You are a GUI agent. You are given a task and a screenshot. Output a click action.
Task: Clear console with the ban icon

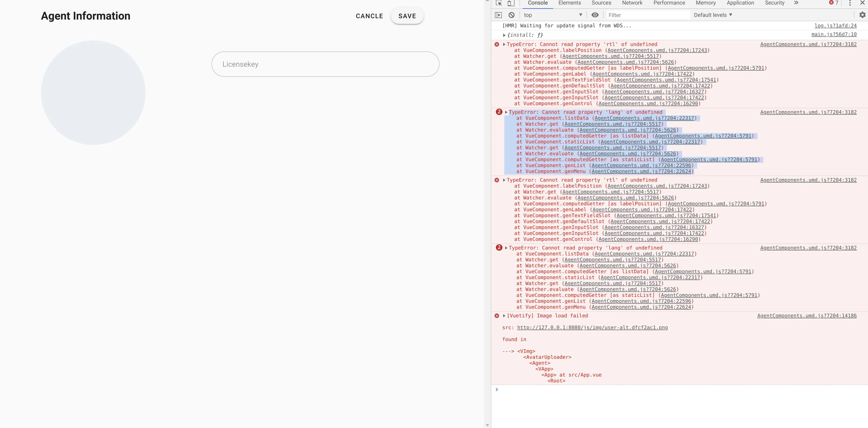512,15
